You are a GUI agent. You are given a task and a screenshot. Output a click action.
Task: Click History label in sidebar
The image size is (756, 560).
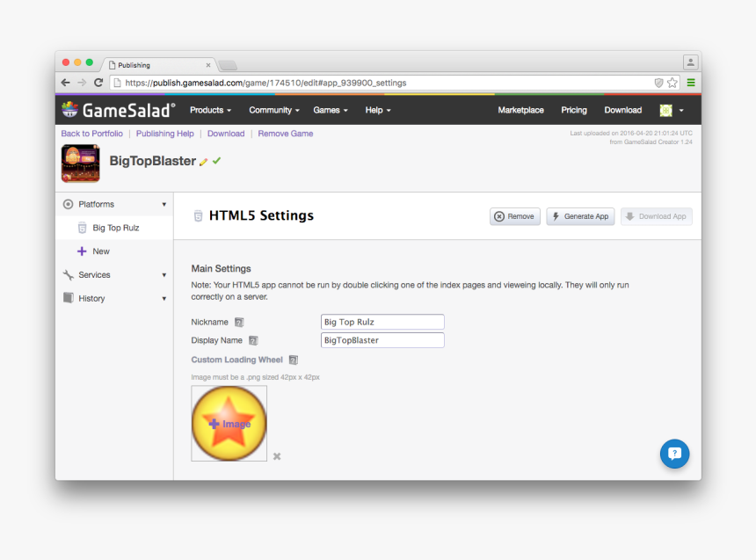coord(91,299)
